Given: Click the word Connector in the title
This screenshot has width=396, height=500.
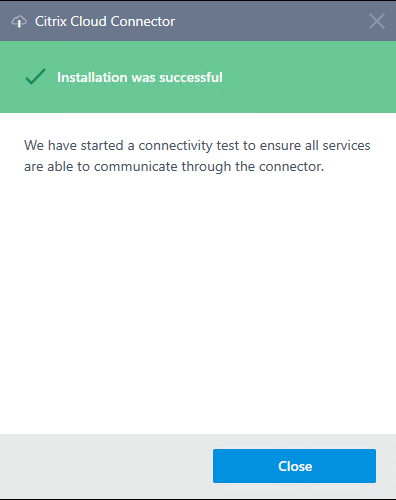Looking at the screenshot, I should coord(143,21).
